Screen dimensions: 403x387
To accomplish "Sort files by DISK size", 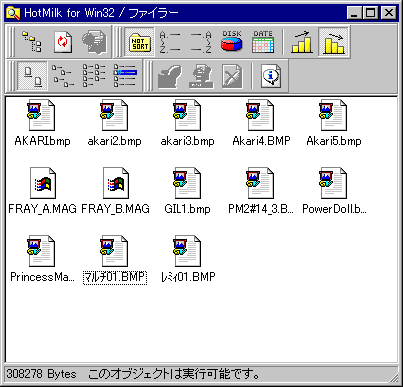I will [232, 42].
